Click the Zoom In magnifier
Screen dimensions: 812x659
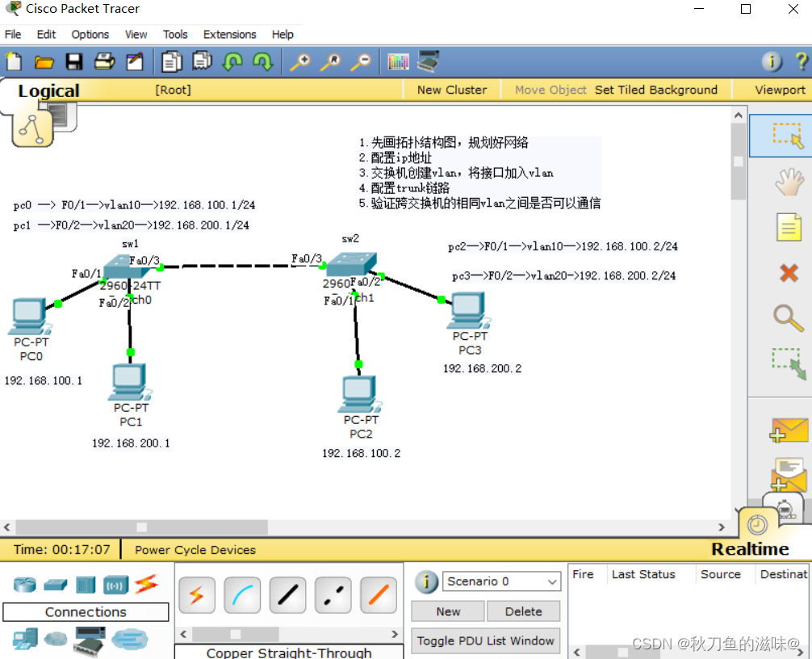click(299, 61)
